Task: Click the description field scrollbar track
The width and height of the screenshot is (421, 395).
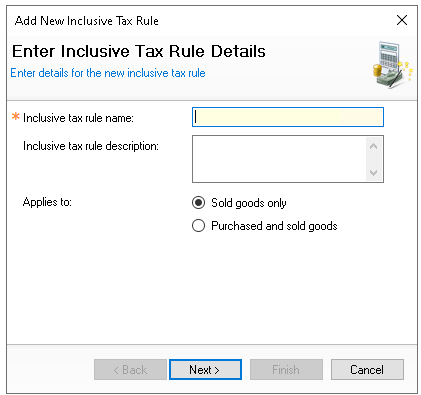Action: 373,159
